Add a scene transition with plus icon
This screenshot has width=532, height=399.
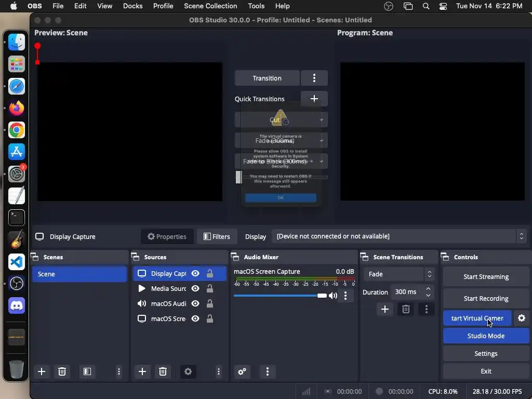(385, 309)
